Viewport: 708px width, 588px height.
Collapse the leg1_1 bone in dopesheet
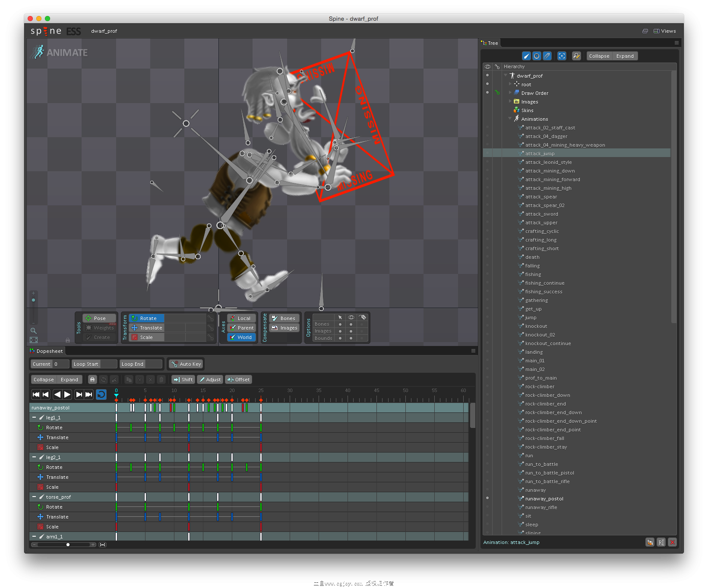point(34,418)
